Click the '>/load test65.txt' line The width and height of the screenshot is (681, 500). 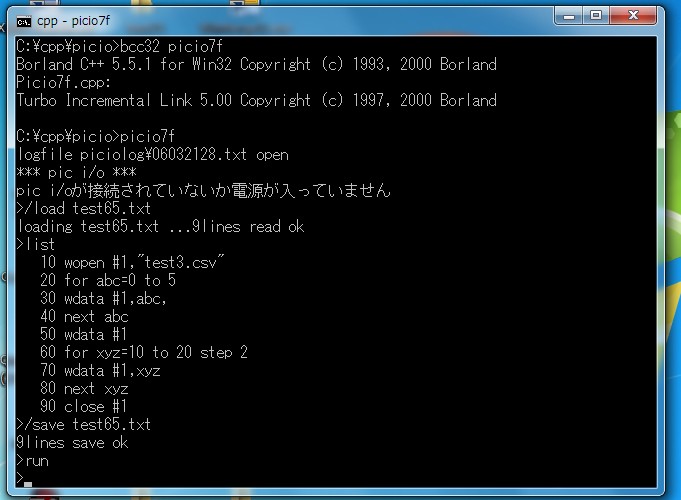(x=83, y=209)
